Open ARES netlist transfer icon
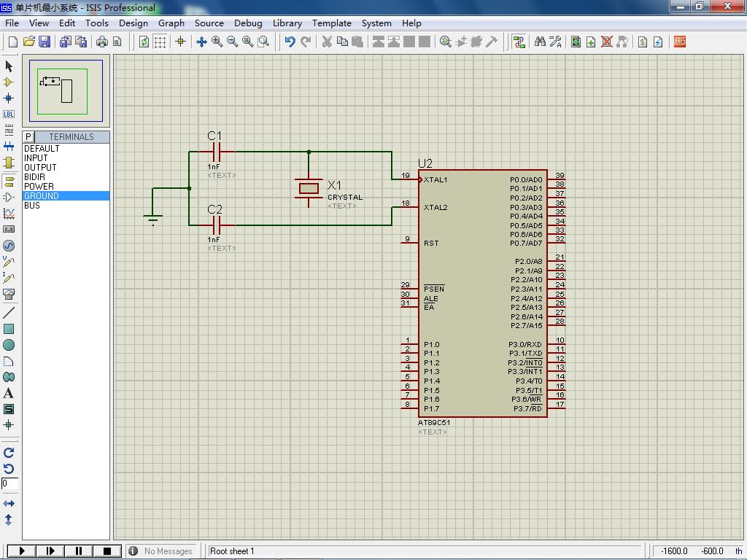747x560 pixels. click(680, 42)
